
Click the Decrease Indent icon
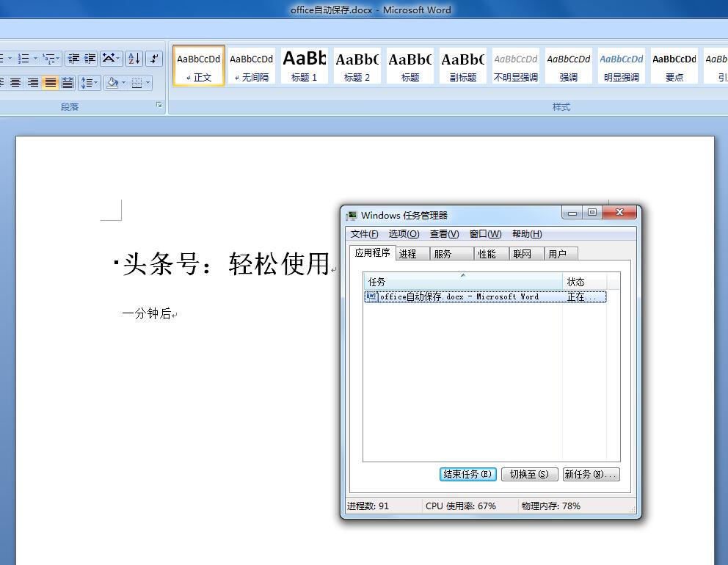coord(73,59)
